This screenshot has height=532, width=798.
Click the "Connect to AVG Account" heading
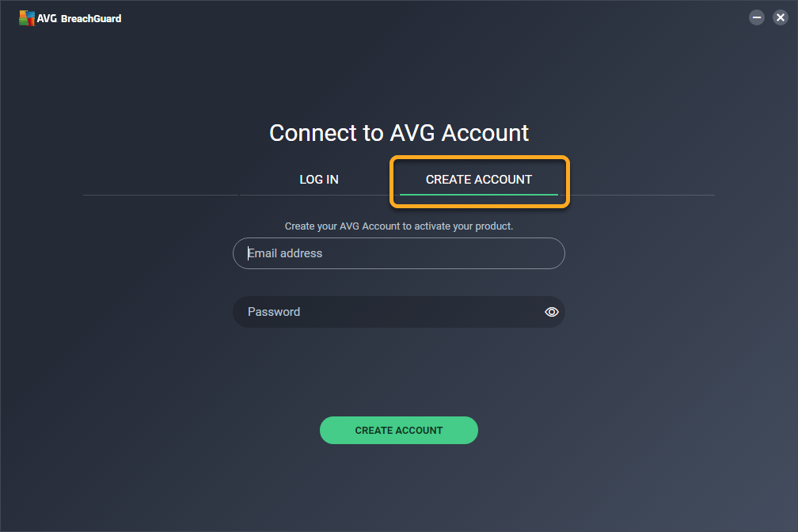398,133
